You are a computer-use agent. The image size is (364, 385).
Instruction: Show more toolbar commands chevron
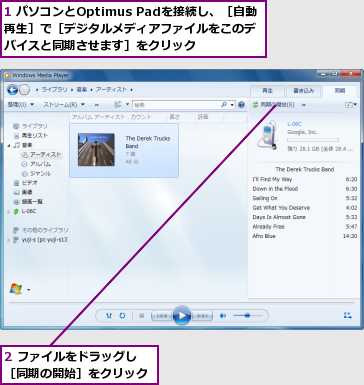97,105
